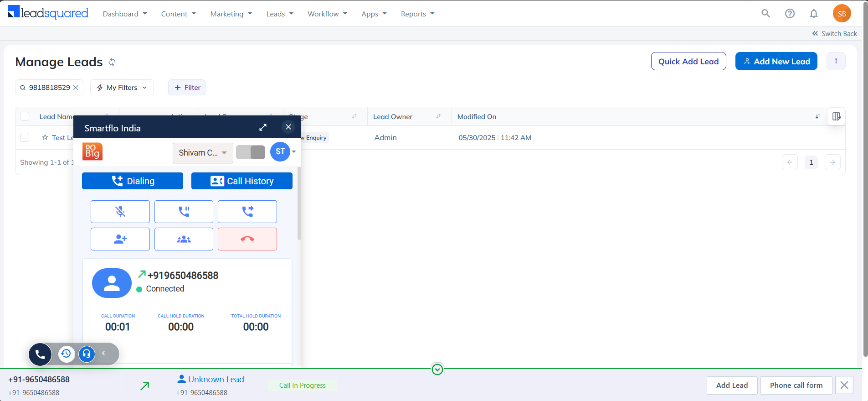Open the Leads menu
Image resolution: width=868 pixels, height=401 pixels.
point(280,14)
